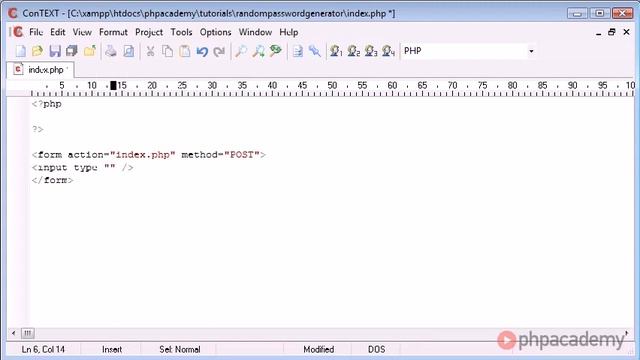The height and width of the screenshot is (360, 640).
Task: Open the Tools menu
Action: [x=181, y=32]
